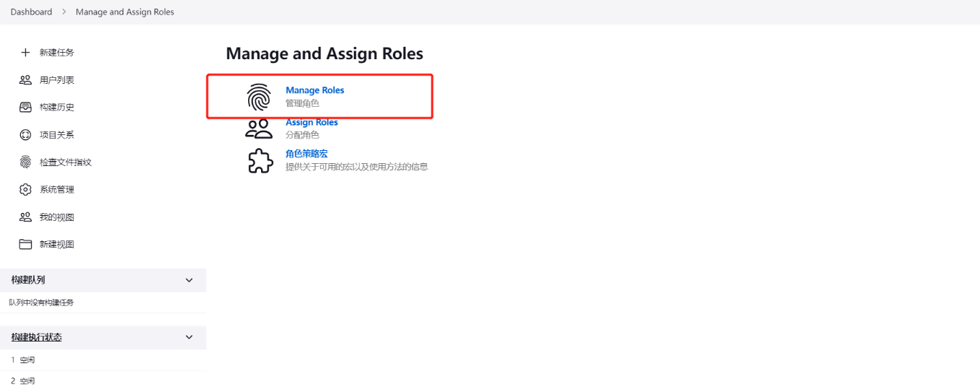
Task: Open the Manage Roles link
Action: pos(315,90)
